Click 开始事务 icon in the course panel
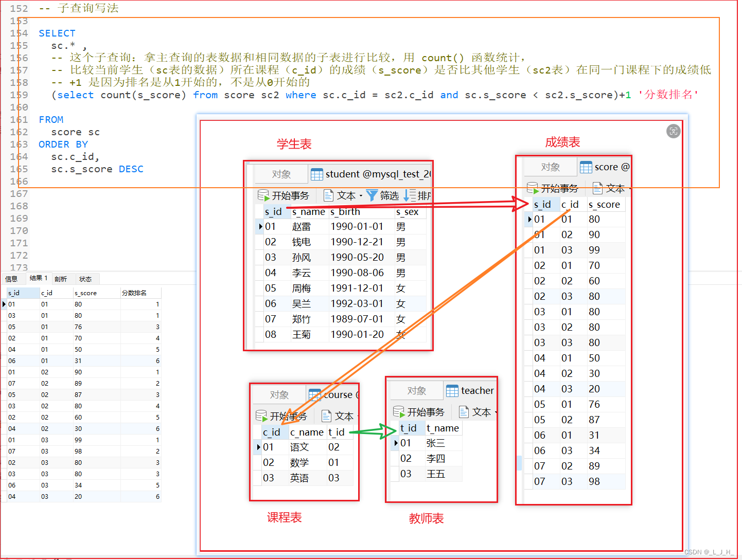Screen dimensions: 742x560 [x=261, y=416]
